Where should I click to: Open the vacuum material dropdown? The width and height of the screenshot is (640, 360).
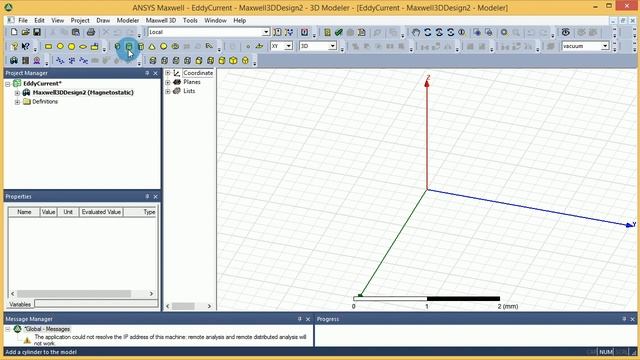pos(605,46)
